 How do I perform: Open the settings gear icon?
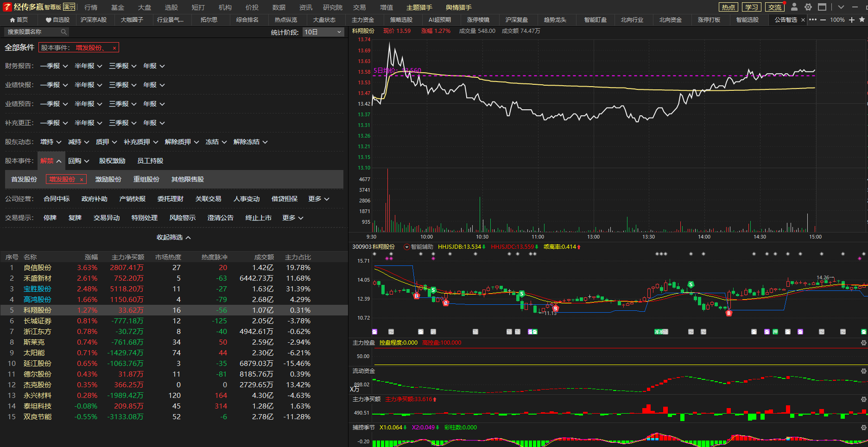808,7
